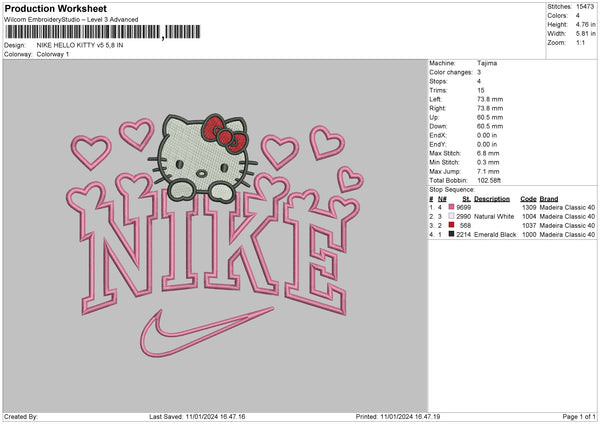600x424 pixels.
Task: Pick the red 568 thread swatch
Action: [452, 225]
